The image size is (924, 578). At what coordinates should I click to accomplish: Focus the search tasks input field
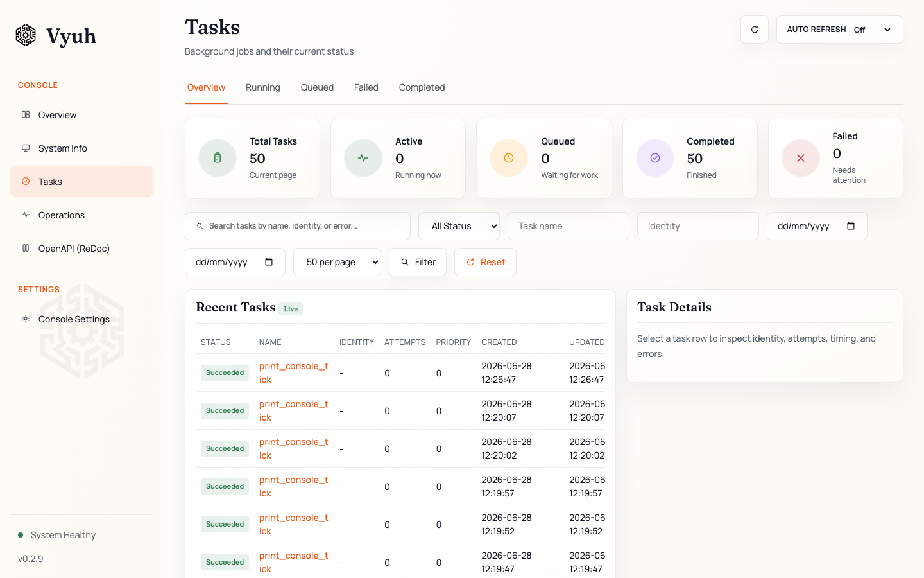pyautogui.click(x=298, y=226)
